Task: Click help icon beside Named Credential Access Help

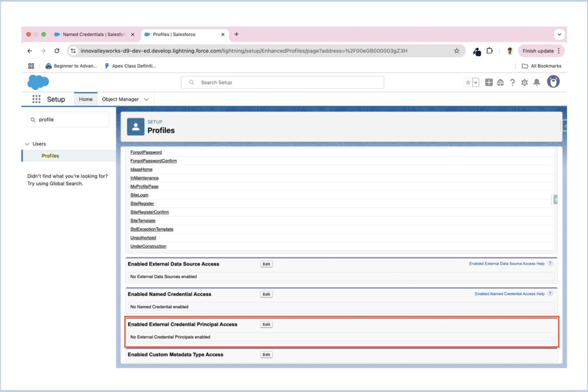Action: (550, 293)
